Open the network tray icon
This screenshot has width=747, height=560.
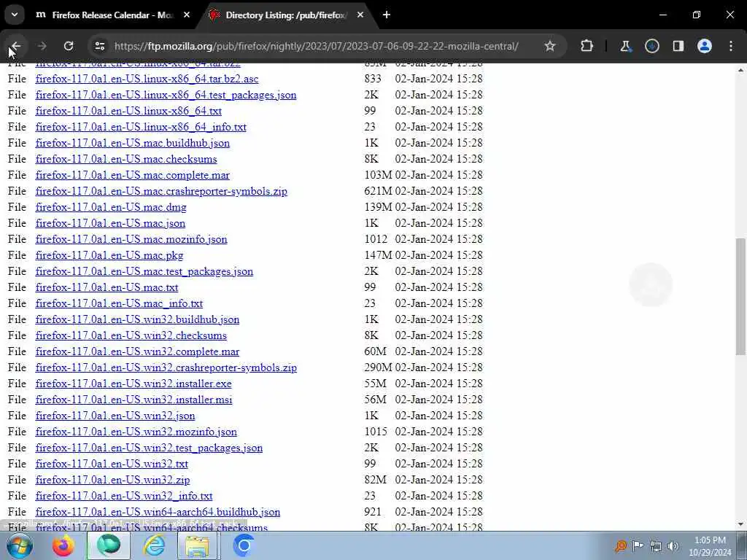[x=656, y=546]
